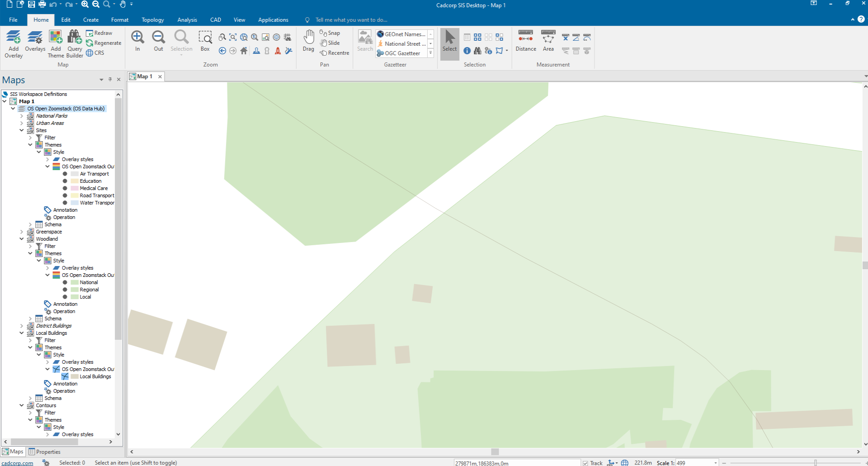Click the coordinates field in status bar
The height and width of the screenshot is (466, 868).
coord(517,463)
